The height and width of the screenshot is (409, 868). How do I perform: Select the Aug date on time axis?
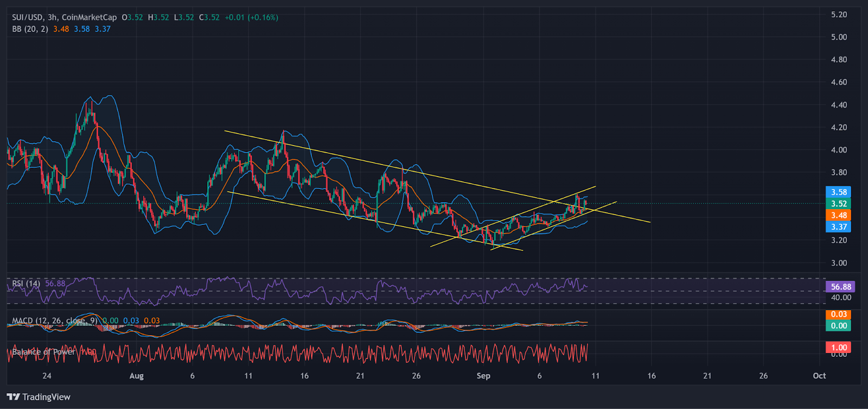point(137,376)
